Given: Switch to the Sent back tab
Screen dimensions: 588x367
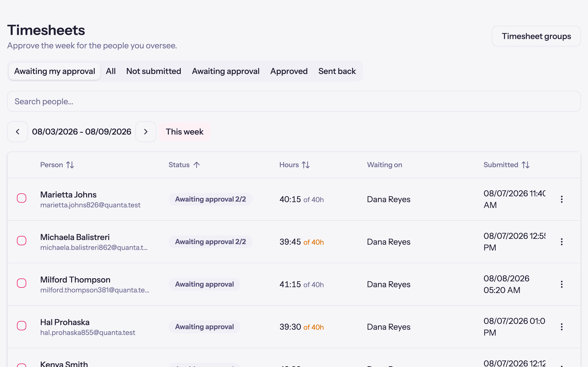Looking at the screenshot, I should 337,71.
